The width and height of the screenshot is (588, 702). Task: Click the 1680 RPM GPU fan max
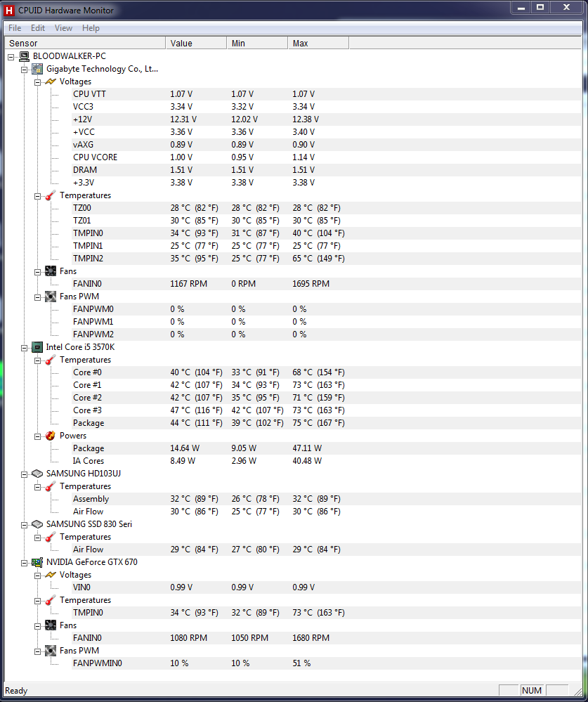(311, 638)
